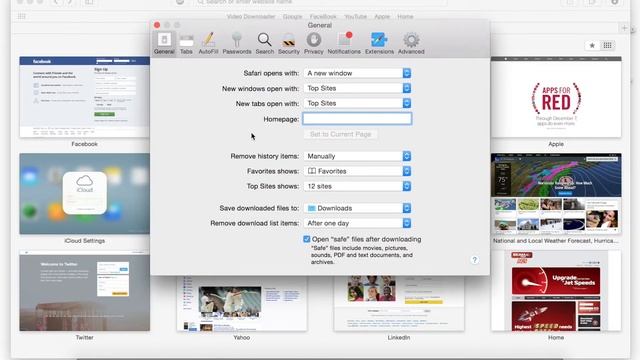Expand the Safari opens with dropdown

coord(357,73)
